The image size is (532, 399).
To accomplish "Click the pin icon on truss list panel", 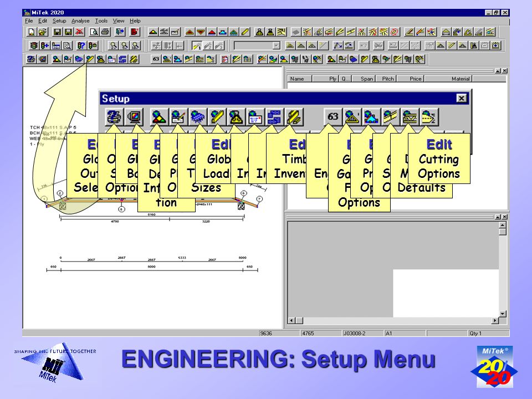I will coord(498,71).
